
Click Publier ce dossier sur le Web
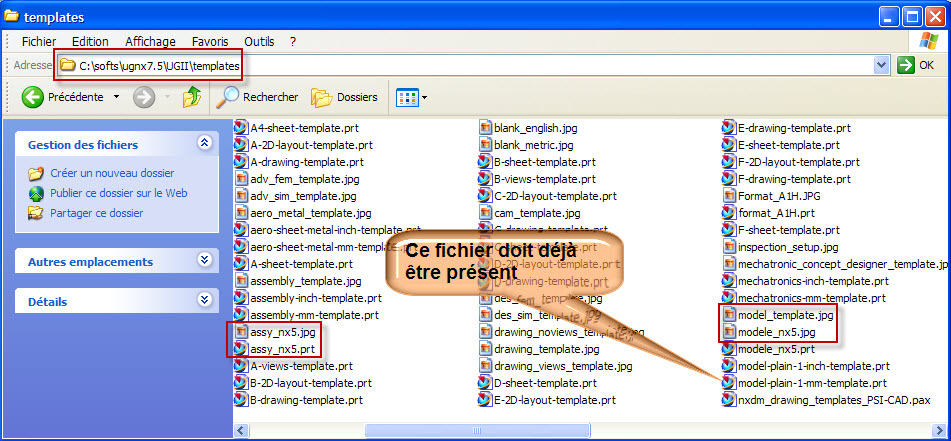(x=118, y=193)
